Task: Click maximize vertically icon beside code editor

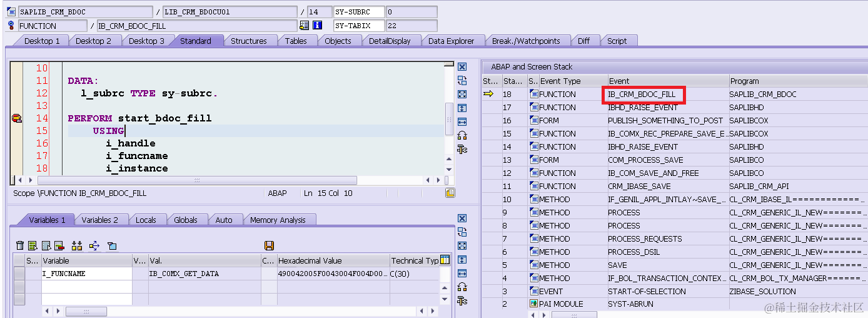Action: click(462, 108)
